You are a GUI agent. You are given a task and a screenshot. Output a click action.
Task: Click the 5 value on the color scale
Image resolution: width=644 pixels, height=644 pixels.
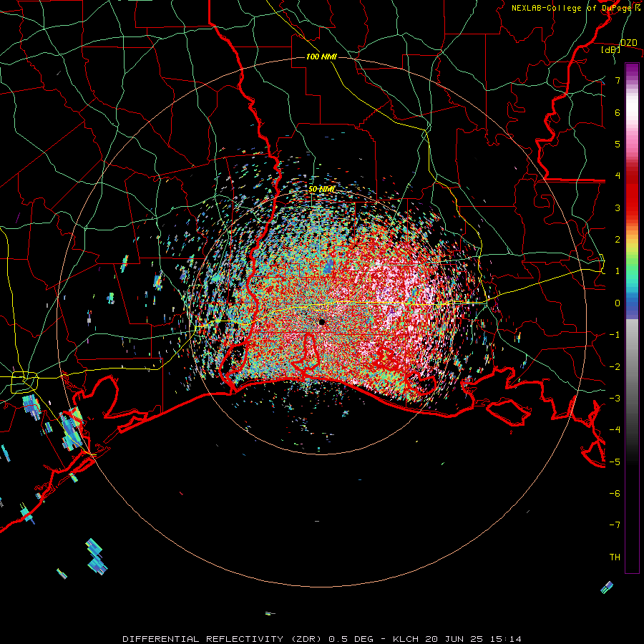618,144
